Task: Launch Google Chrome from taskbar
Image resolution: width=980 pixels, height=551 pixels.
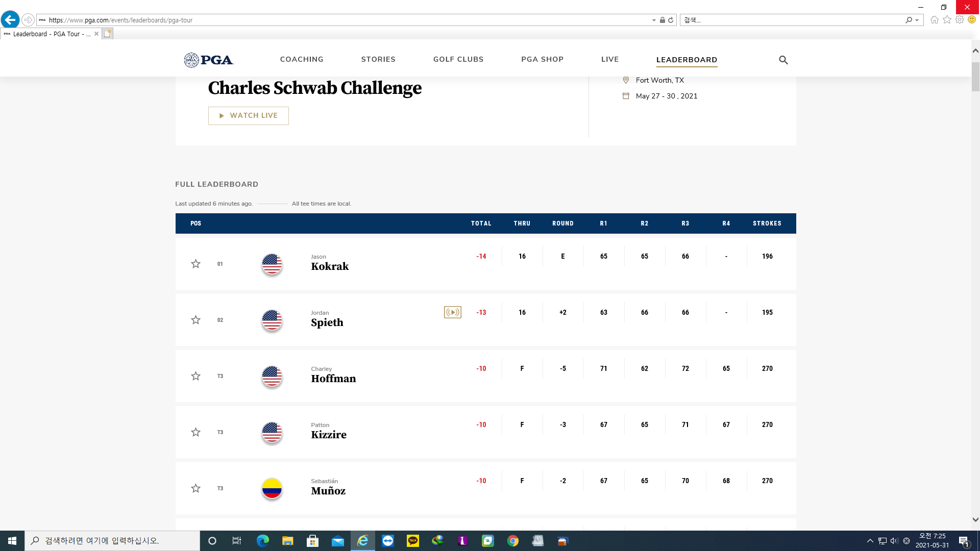Action: 513,541
